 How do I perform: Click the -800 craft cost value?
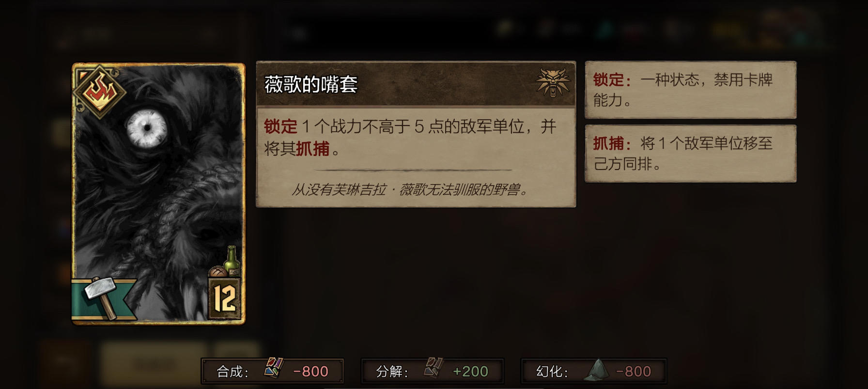pyautogui.click(x=311, y=372)
